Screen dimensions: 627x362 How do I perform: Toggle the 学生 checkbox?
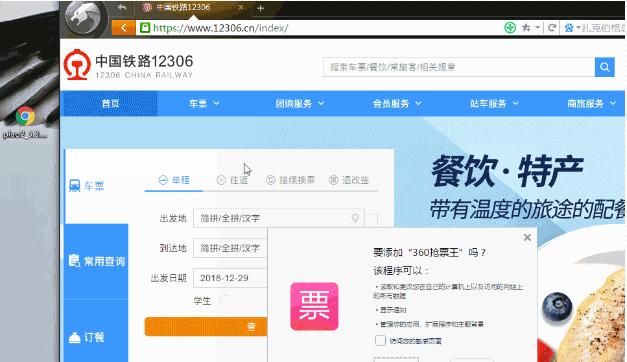(x=225, y=300)
